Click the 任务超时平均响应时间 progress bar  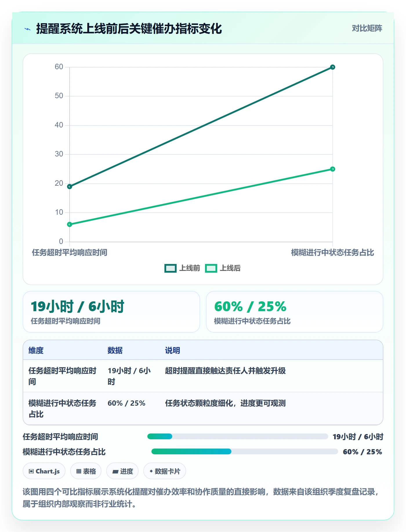(238, 436)
